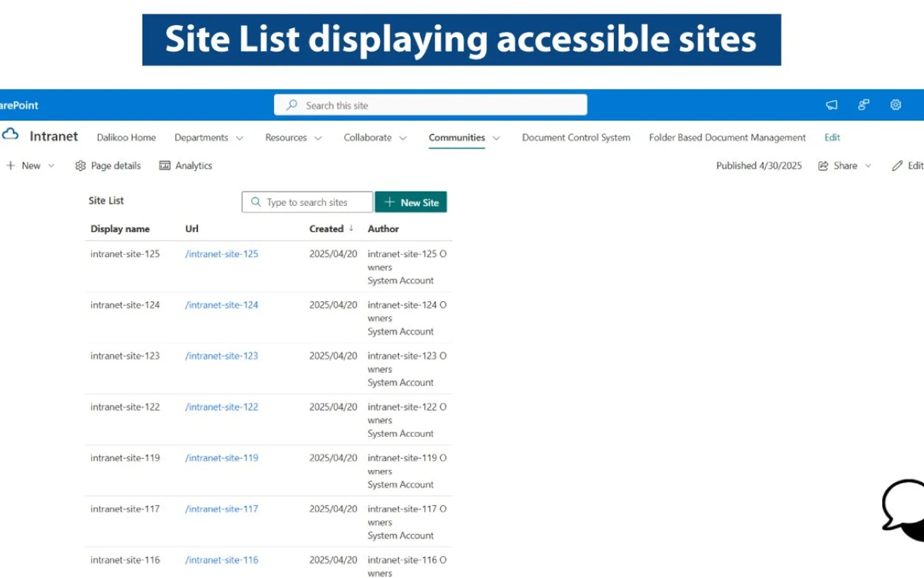
Task: Focus the Search this site box
Action: pos(430,105)
